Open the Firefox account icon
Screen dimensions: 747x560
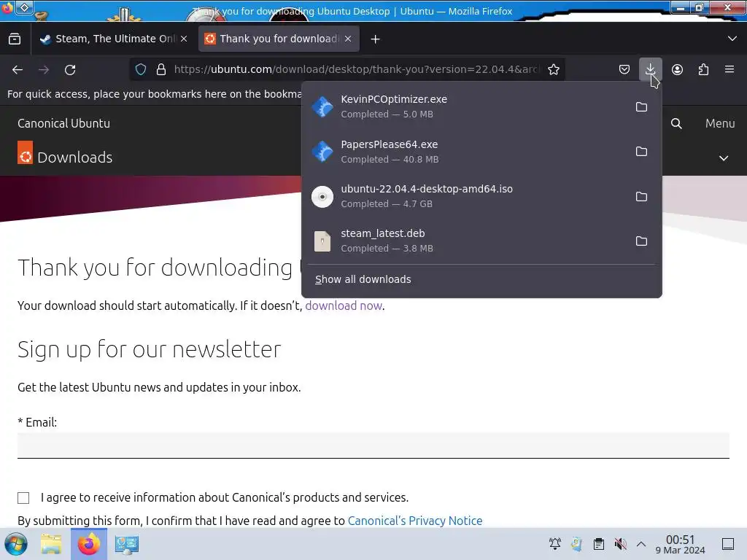[677, 69]
